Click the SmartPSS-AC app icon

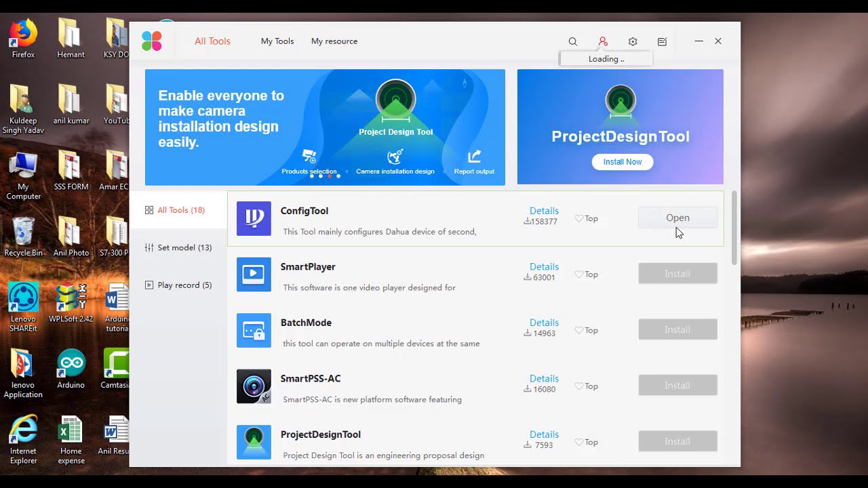[x=254, y=386]
